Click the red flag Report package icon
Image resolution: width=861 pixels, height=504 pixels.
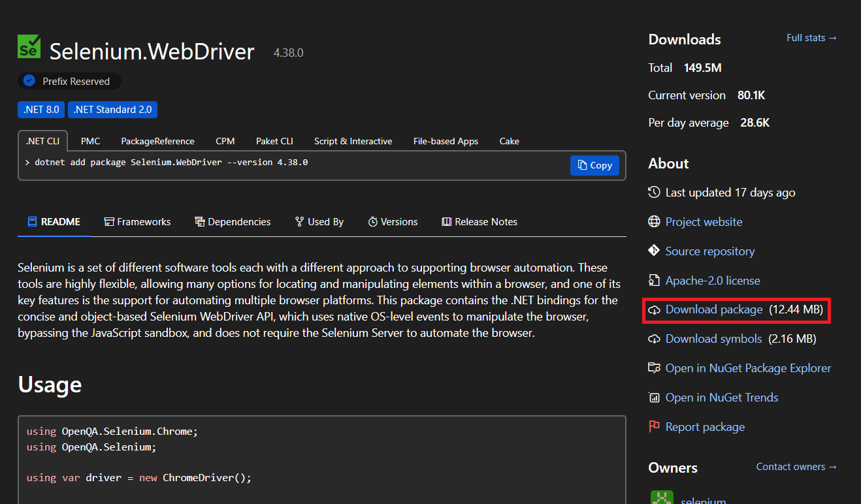[654, 427]
